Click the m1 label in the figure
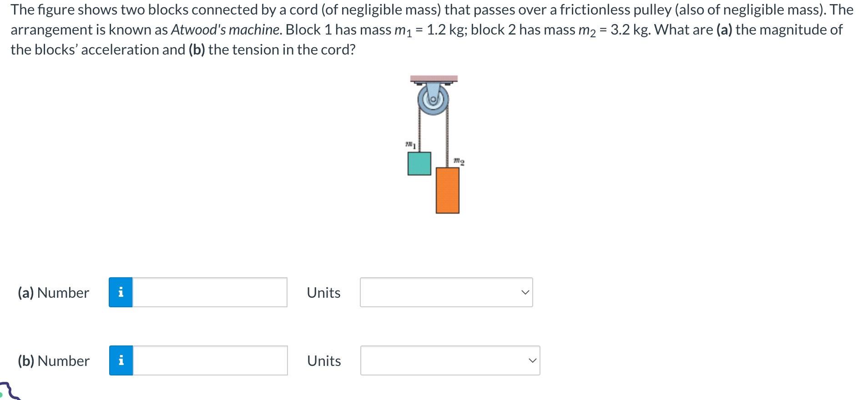The image size is (868, 400). tap(409, 144)
